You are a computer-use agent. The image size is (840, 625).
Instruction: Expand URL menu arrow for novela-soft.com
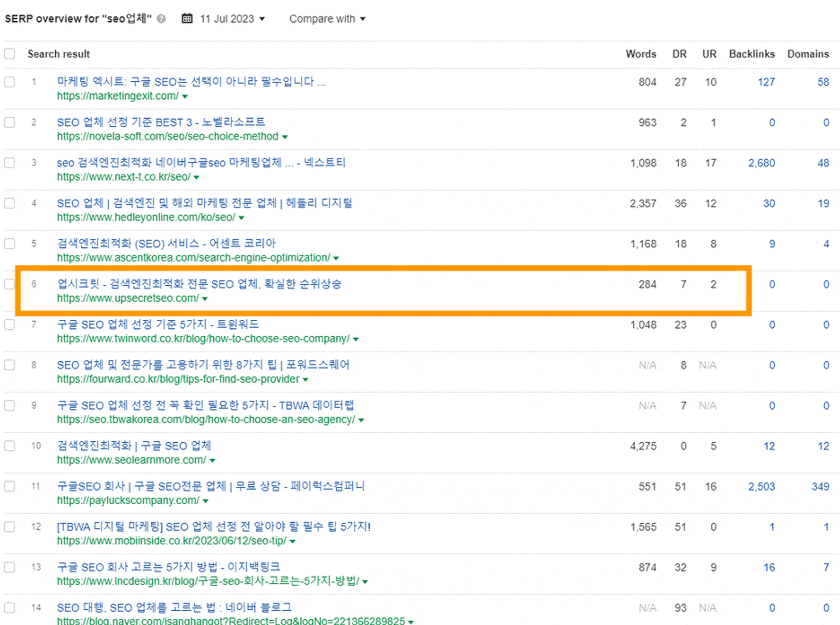pos(285,137)
